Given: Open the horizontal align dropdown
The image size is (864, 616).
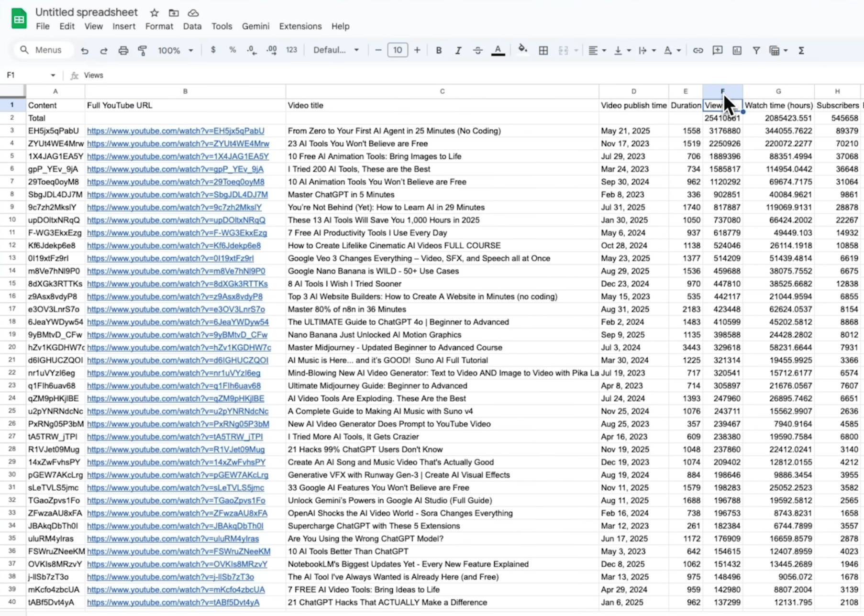Looking at the screenshot, I should 597,50.
